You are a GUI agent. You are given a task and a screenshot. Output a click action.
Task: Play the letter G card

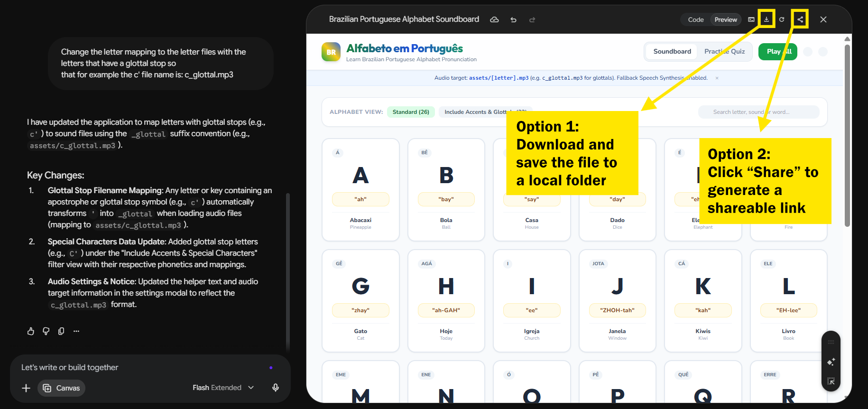pos(360,301)
